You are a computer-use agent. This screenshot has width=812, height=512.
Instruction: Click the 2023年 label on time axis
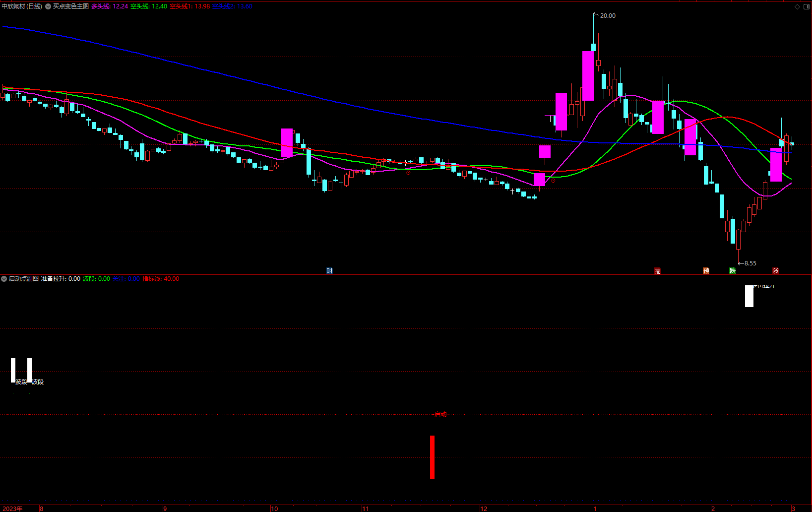tap(12, 509)
